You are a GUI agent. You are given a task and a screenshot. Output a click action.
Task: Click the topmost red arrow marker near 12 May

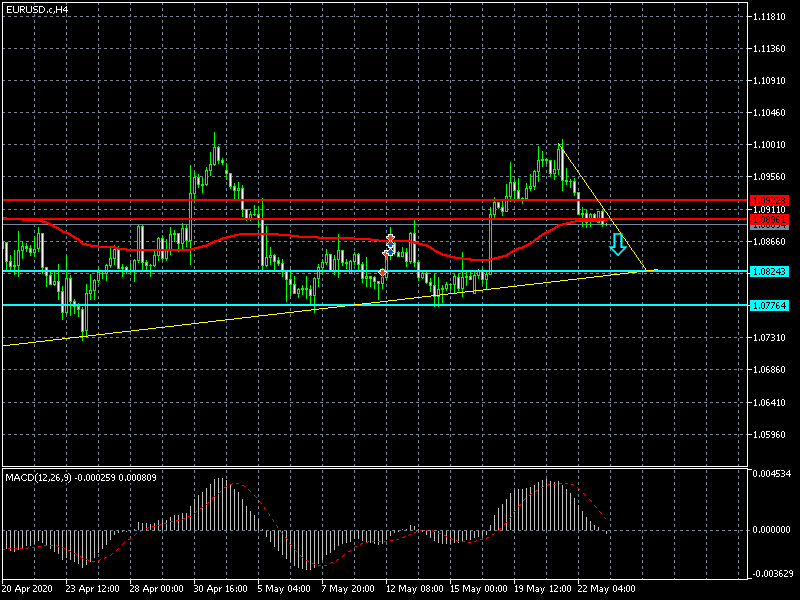(x=390, y=238)
